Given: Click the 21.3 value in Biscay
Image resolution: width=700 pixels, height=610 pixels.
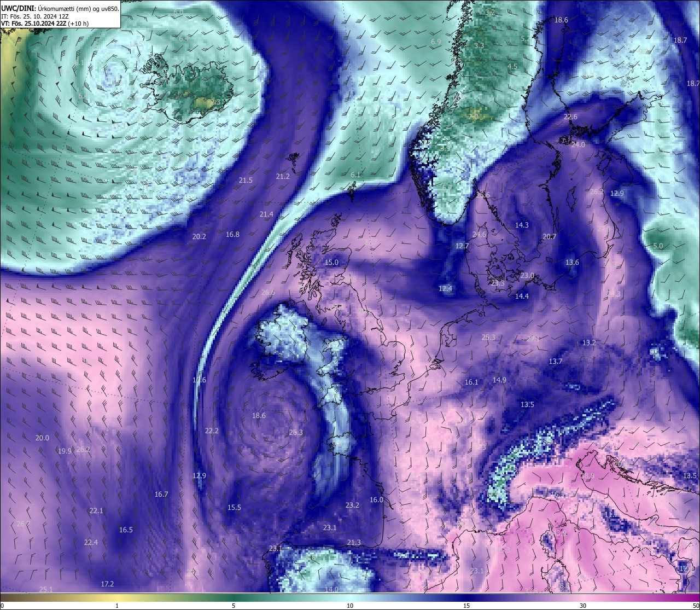Looking at the screenshot, I should [354, 543].
